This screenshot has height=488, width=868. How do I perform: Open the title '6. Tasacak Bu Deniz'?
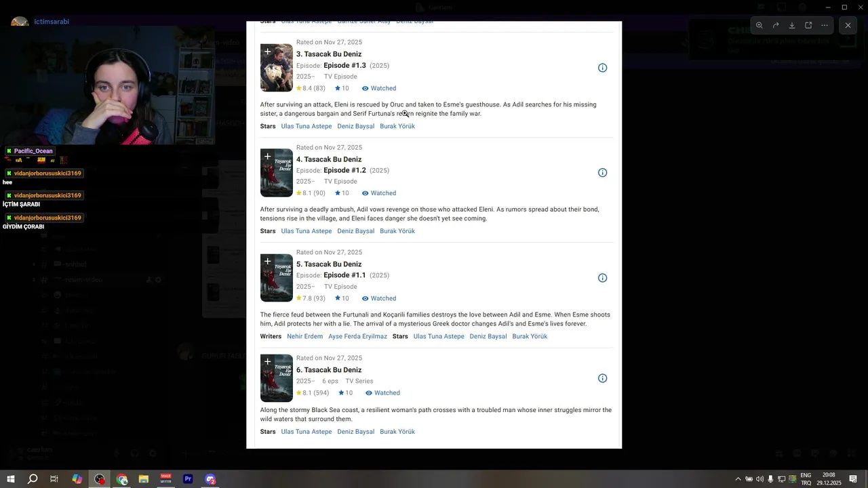329,370
